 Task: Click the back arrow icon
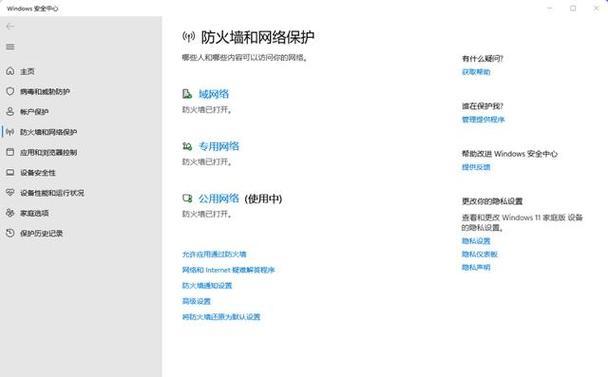click(10, 26)
